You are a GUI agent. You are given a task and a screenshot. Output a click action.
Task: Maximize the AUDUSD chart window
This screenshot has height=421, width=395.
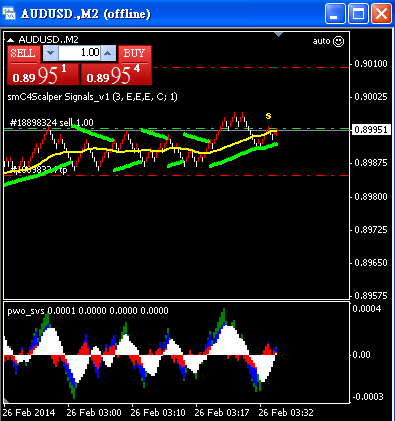tap(358, 14)
